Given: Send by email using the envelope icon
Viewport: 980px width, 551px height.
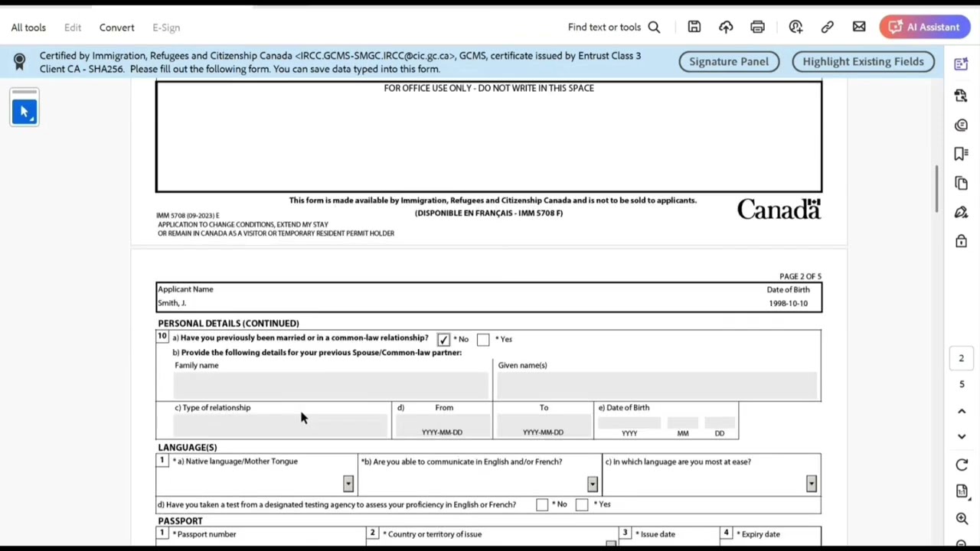Looking at the screenshot, I should click(x=859, y=27).
